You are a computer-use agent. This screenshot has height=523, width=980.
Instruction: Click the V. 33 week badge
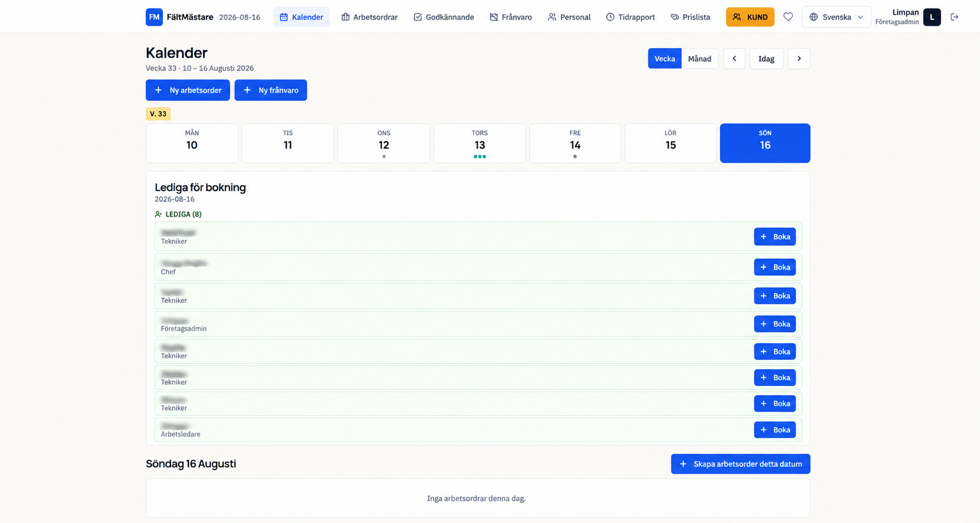(x=158, y=114)
